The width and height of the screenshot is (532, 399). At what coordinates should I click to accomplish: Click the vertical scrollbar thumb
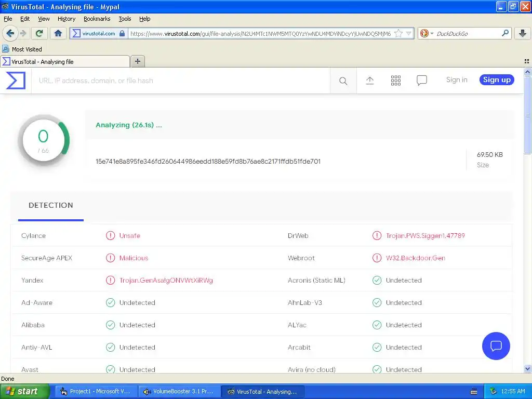[527, 115]
